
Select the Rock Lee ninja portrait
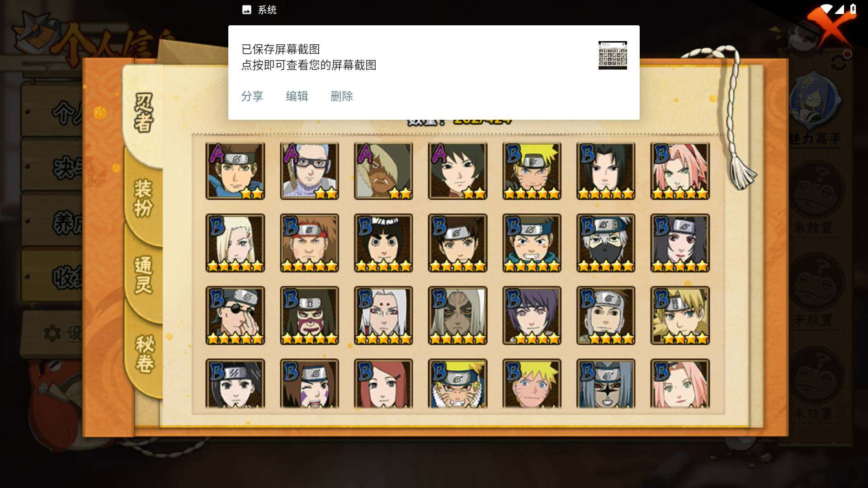(383, 243)
